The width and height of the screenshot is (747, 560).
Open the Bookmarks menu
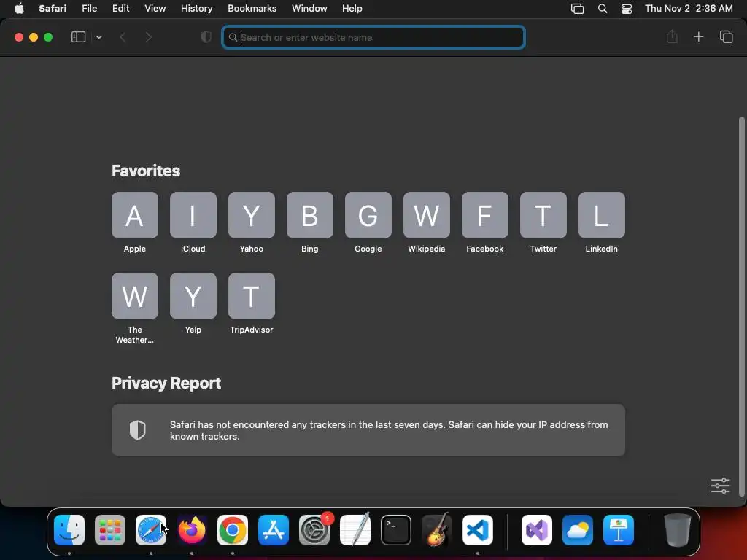coord(252,9)
